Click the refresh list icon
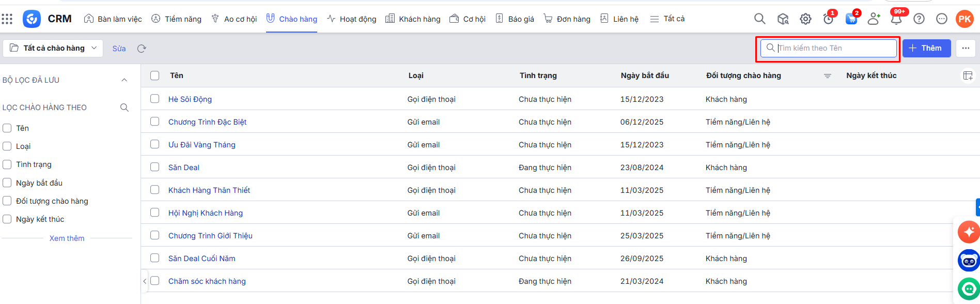 point(142,49)
